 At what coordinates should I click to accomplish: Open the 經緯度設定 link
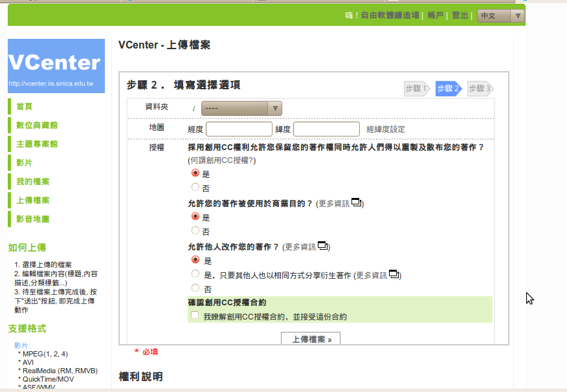pos(386,129)
